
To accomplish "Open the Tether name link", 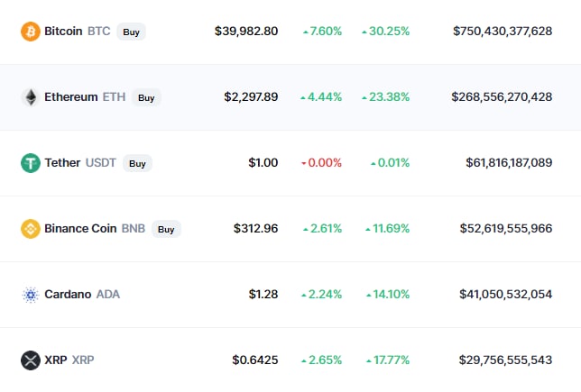I will click(x=62, y=163).
